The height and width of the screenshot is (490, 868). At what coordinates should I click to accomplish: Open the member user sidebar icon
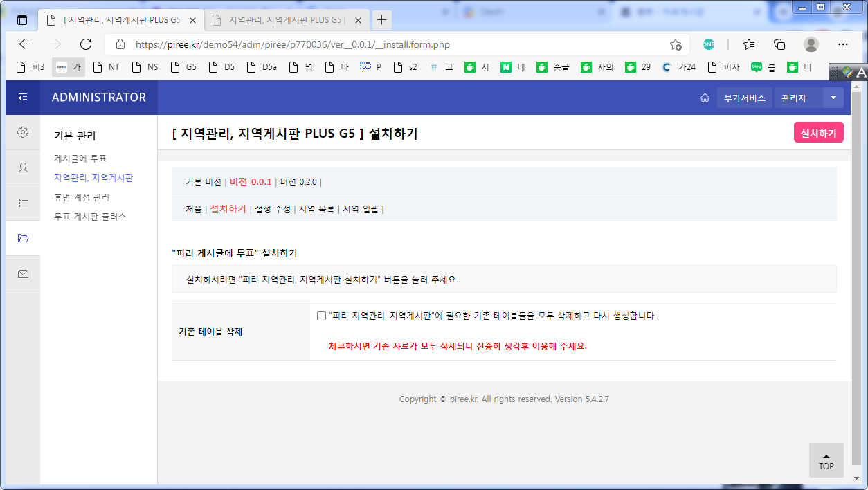(23, 167)
